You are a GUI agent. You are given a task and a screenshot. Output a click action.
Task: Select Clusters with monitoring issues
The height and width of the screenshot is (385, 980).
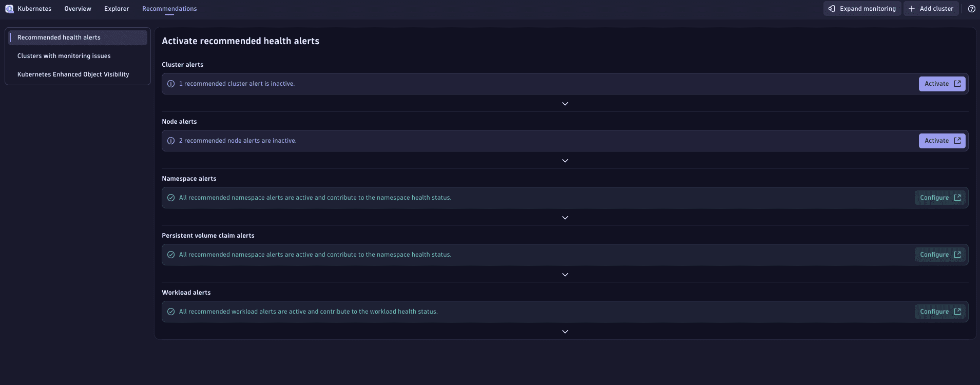(64, 56)
